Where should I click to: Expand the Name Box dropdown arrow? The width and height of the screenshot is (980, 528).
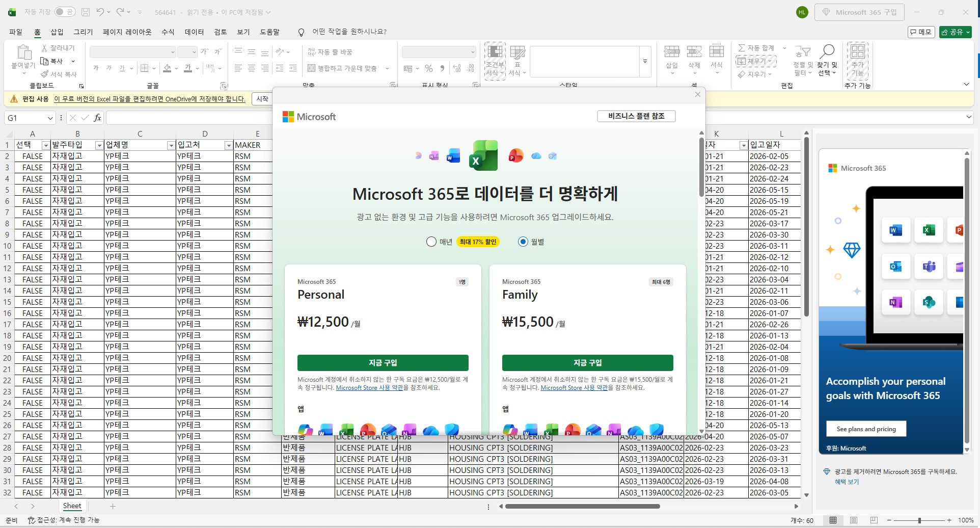[50, 118]
